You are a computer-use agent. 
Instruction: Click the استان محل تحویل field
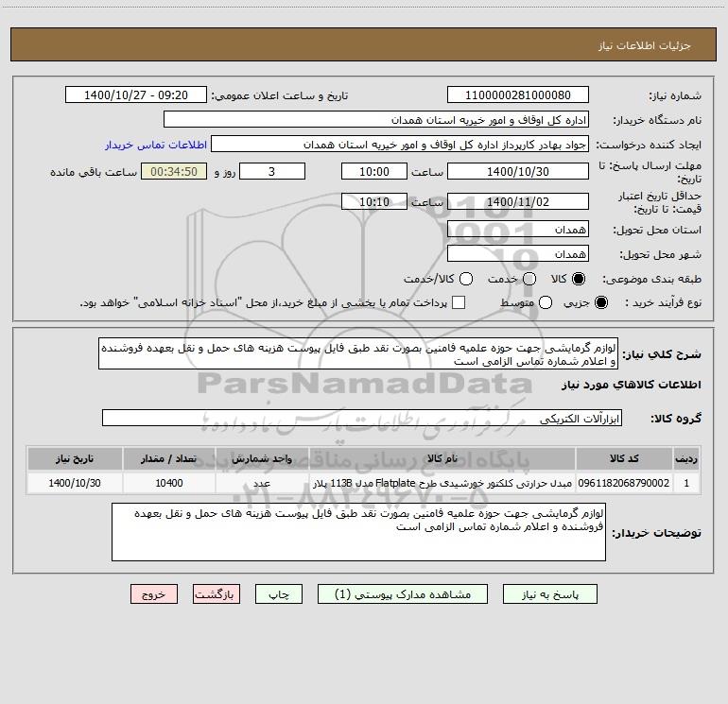pyautogui.click(x=518, y=229)
